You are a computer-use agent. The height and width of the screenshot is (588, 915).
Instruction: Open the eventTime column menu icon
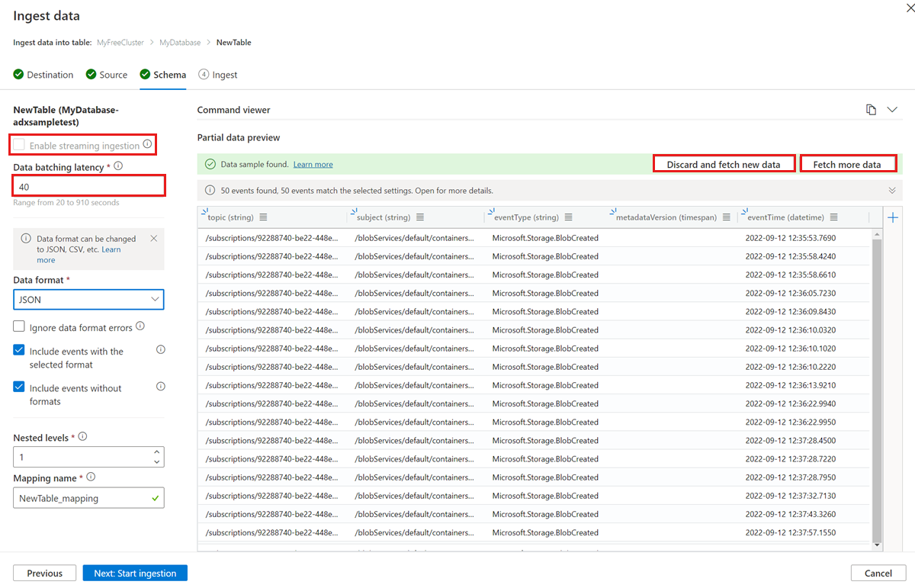(834, 217)
